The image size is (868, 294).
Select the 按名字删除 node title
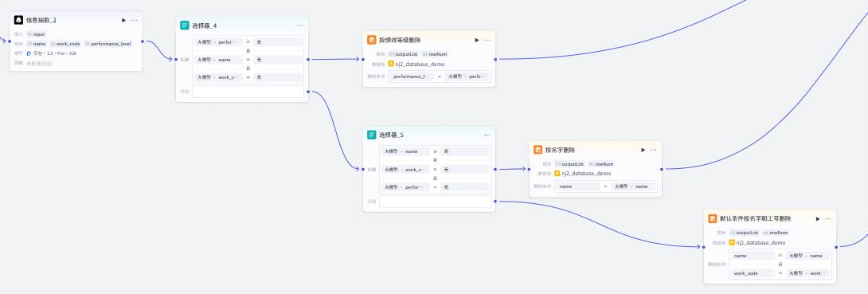coord(560,150)
